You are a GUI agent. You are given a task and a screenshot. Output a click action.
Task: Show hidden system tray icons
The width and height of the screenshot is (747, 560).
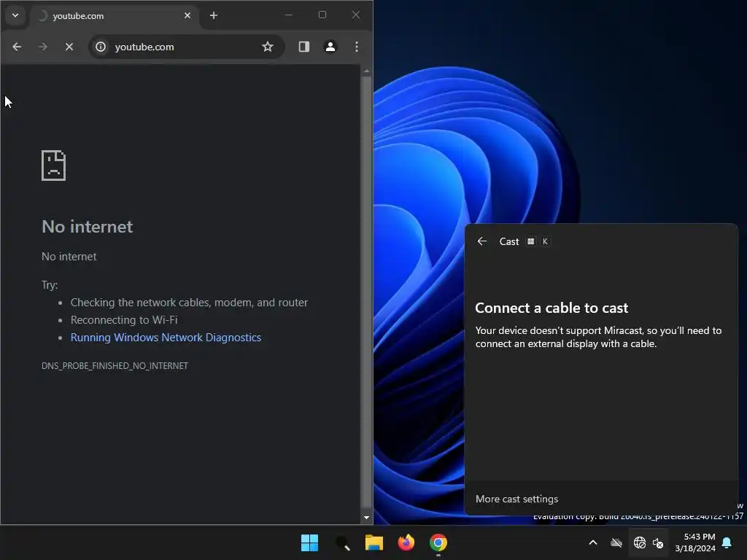pos(593,542)
